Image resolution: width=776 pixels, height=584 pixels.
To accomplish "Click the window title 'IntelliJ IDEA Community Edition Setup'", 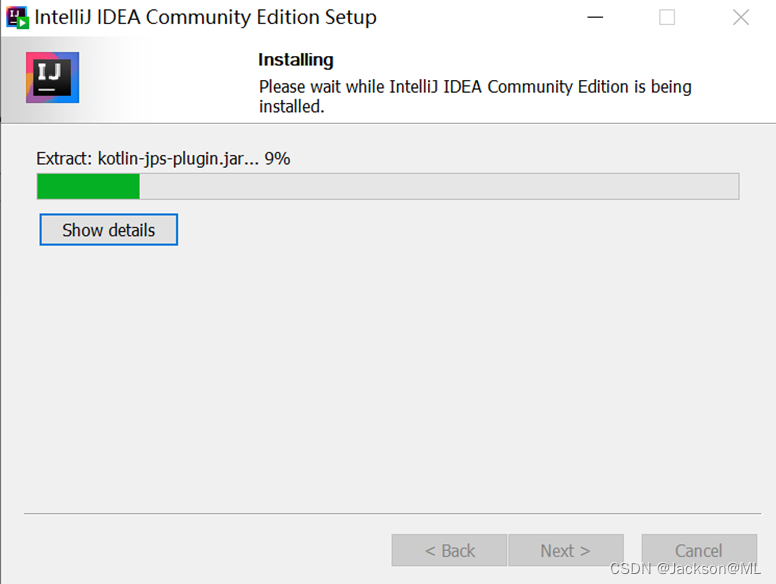I will (x=205, y=18).
